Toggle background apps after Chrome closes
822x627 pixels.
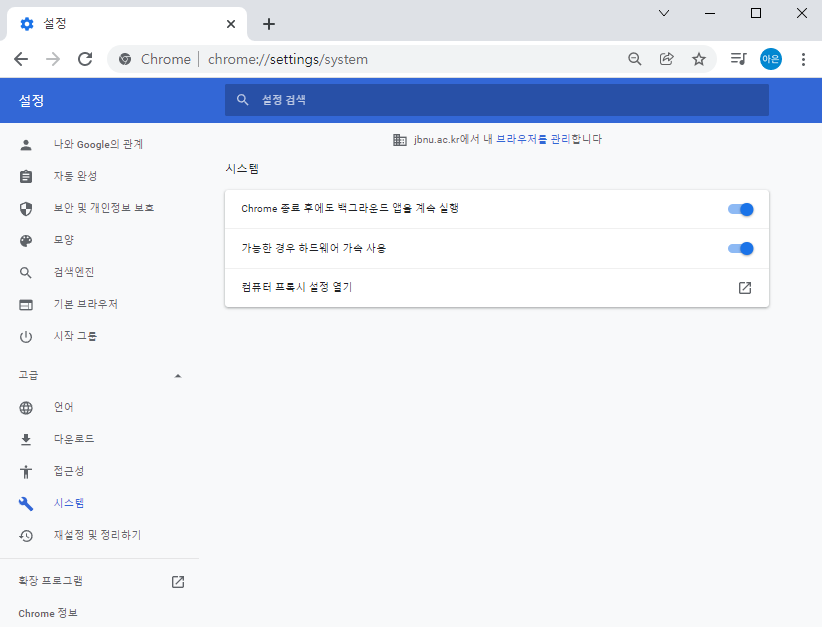pos(740,210)
